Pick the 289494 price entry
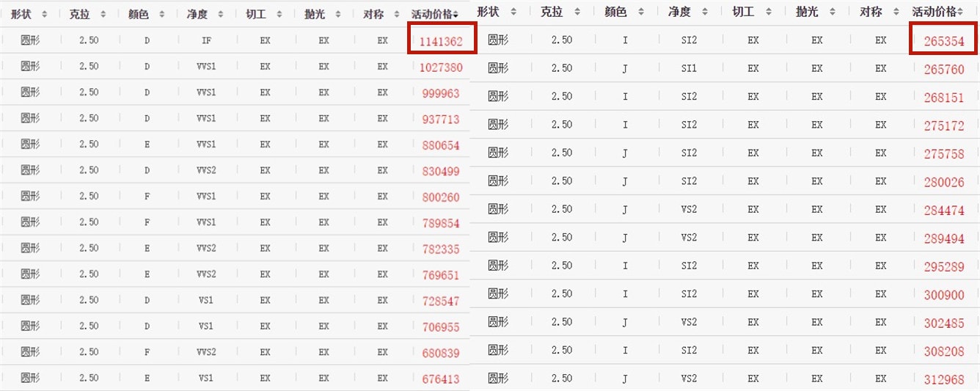Viewport: 980px width, 391px height. tap(944, 238)
